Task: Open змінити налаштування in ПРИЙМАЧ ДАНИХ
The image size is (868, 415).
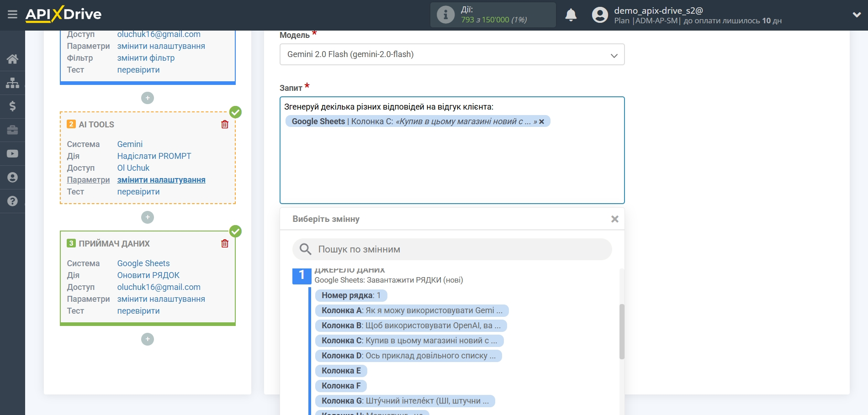Action: (161, 299)
